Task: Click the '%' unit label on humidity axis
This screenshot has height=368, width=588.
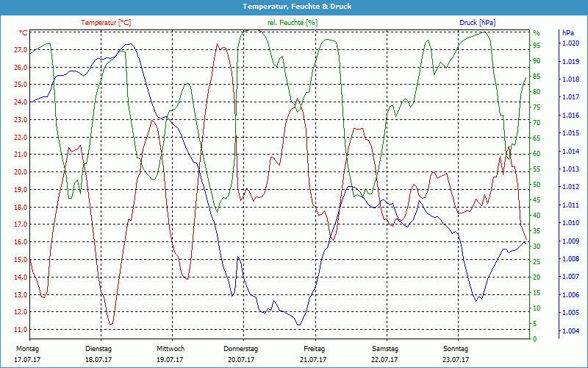Action: click(x=537, y=32)
